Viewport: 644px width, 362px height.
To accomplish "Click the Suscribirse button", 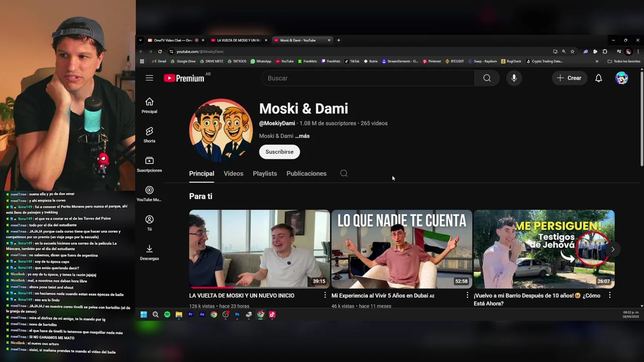I will click(279, 152).
